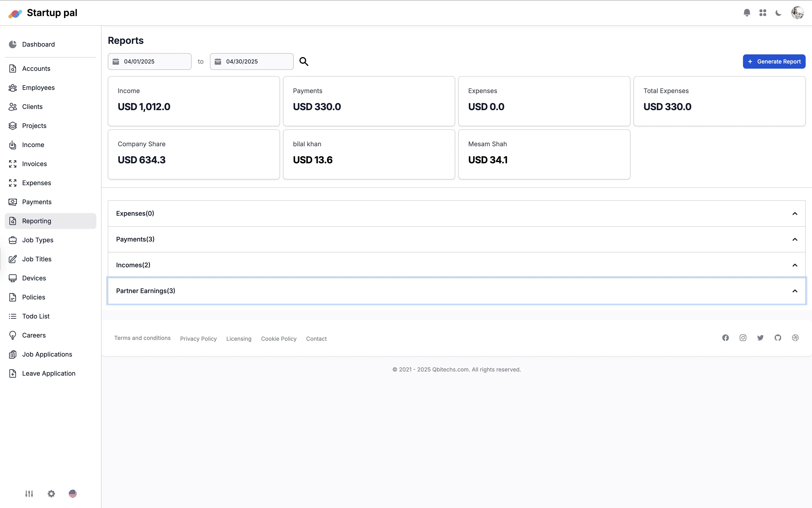
Task: Click the Qbitechs.com copyright text
Action: click(x=456, y=369)
